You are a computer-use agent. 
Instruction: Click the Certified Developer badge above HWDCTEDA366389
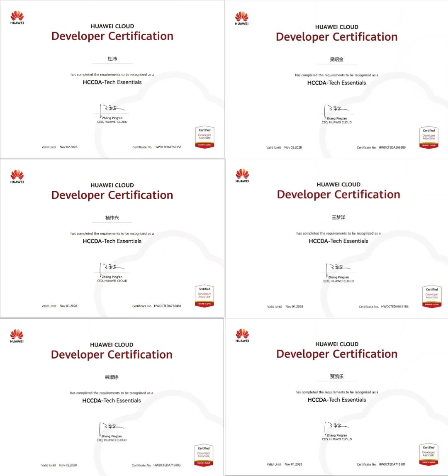[x=429, y=138]
